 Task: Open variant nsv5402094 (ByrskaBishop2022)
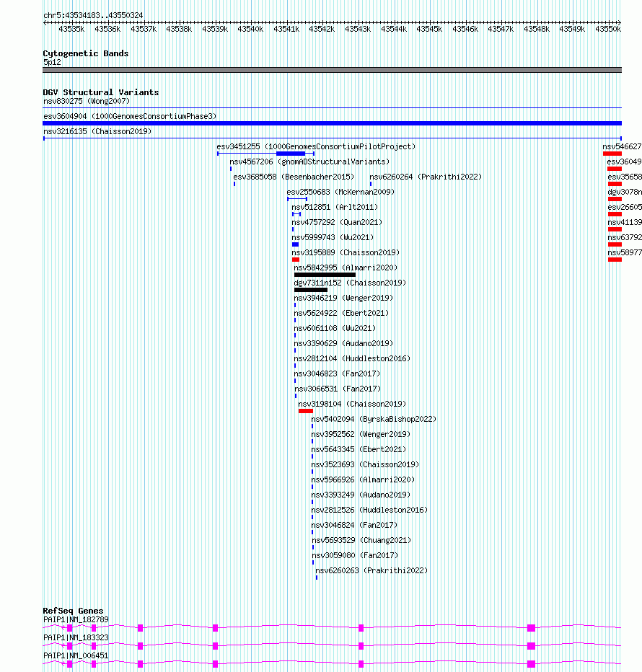coord(374,419)
